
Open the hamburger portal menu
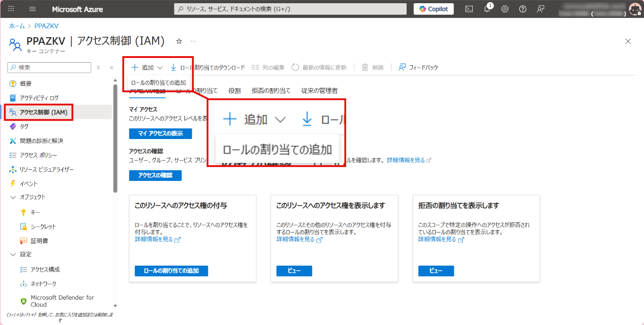tap(33, 9)
